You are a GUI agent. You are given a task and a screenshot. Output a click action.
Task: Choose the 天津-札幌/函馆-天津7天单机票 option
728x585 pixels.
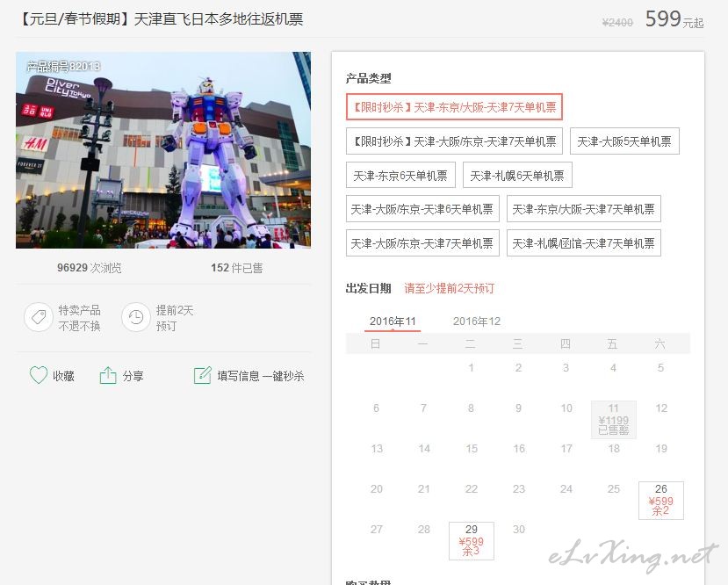[584, 242]
